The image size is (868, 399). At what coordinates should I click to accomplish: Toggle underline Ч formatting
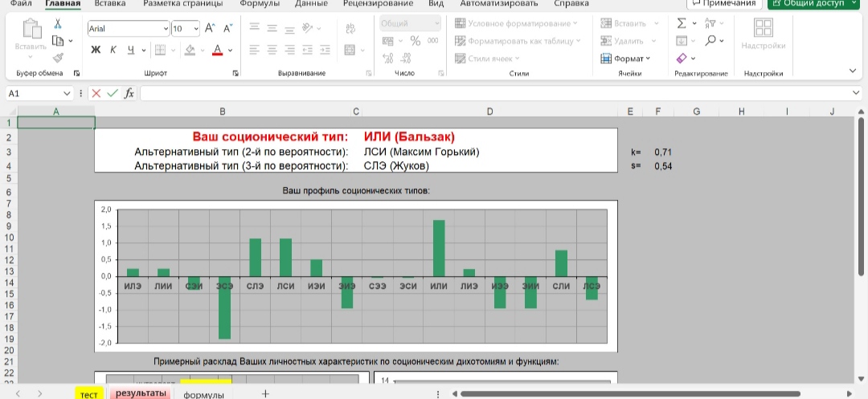(x=131, y=50)
